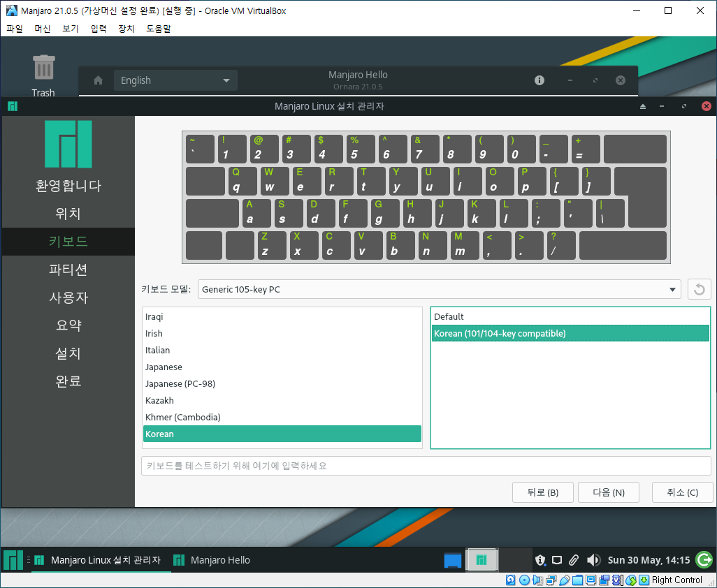Image resolution: width=717 pixels, height=588 pixels.
Task: Select Irish keyboard layout
Action: [x=282, y=334]
